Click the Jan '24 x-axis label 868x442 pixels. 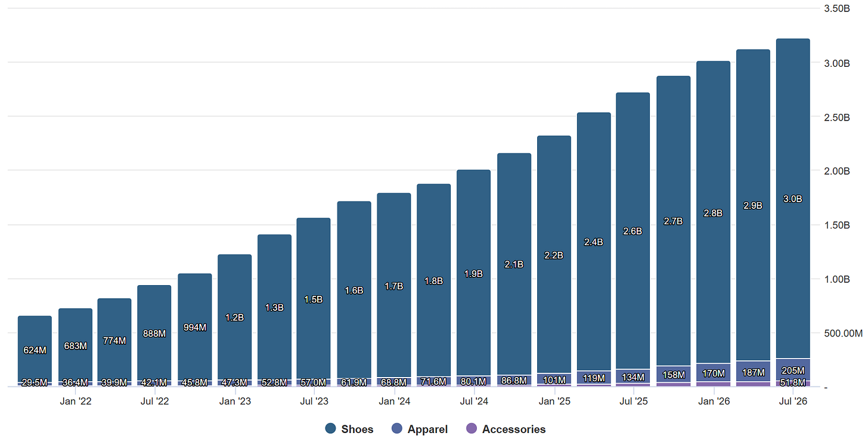pyautogui.click(x=394, y=401)
